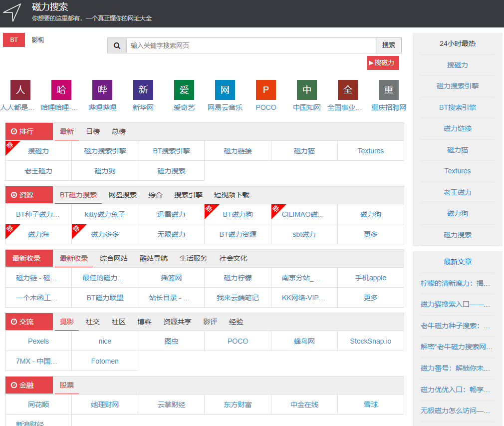504x426 pixels.
Task: Select the BT category button
Action: coord(14,40)
